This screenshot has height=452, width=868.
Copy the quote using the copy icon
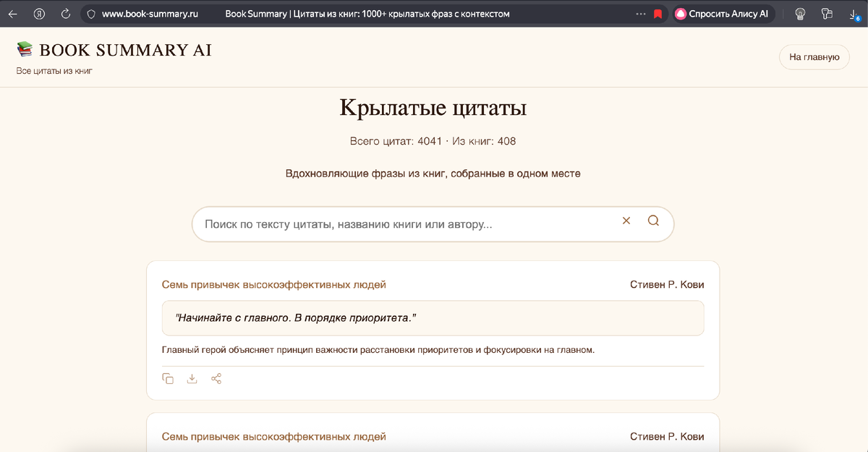167,378
